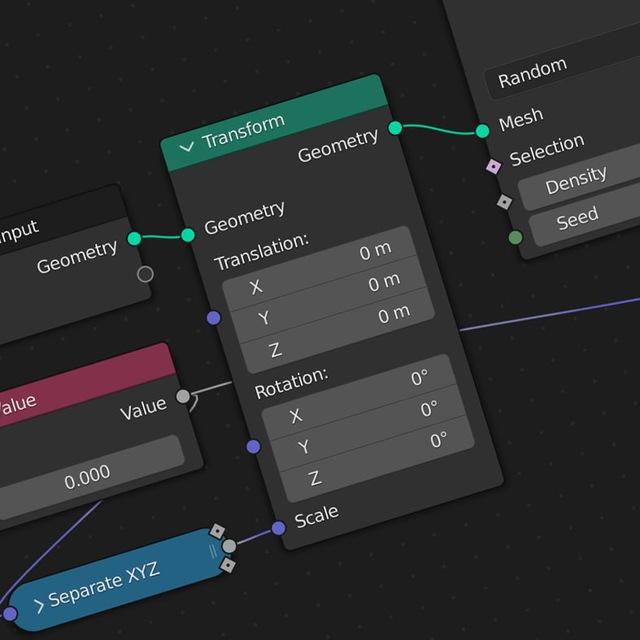The image size is (640, 640).
Task: Click the empty Group Input output socket
Action: (145, 274)
